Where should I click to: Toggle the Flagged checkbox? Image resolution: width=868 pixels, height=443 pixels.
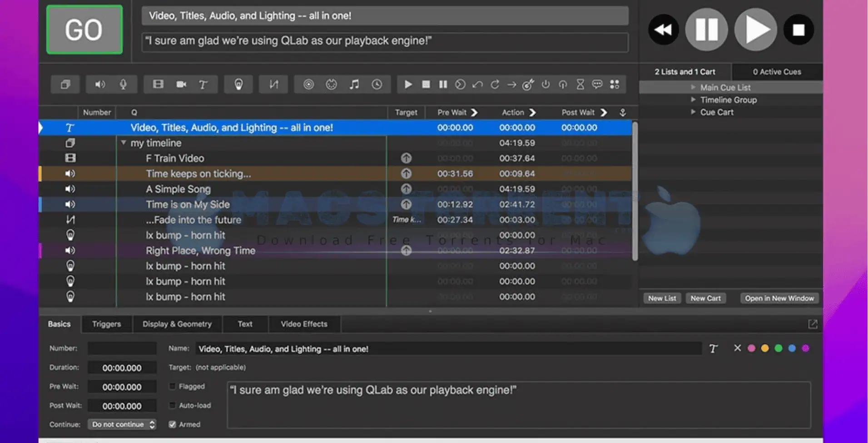tap(173, 386)
